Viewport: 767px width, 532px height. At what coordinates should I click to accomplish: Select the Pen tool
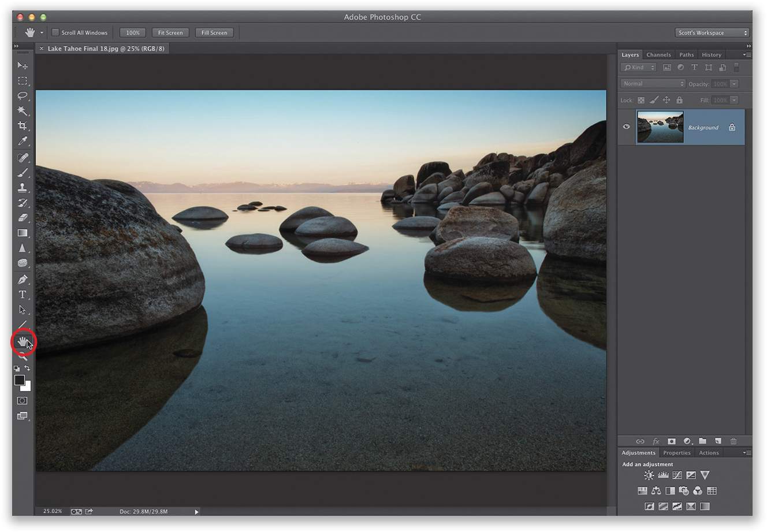23,280
